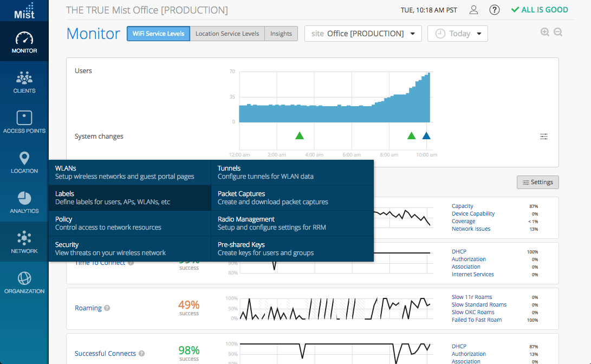The height and width of the screenshot is (364, 591).
Task: Click the Slow 11r Roams link
Action: point(471,297)
